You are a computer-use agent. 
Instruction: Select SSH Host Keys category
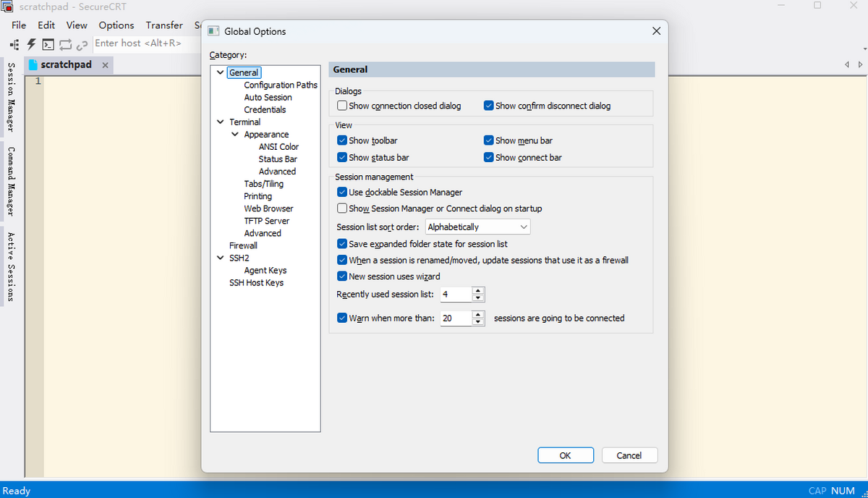coord(256,282)
